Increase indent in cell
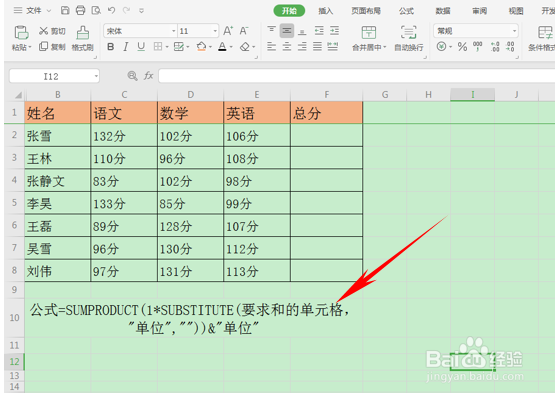 tap(334, 31)
